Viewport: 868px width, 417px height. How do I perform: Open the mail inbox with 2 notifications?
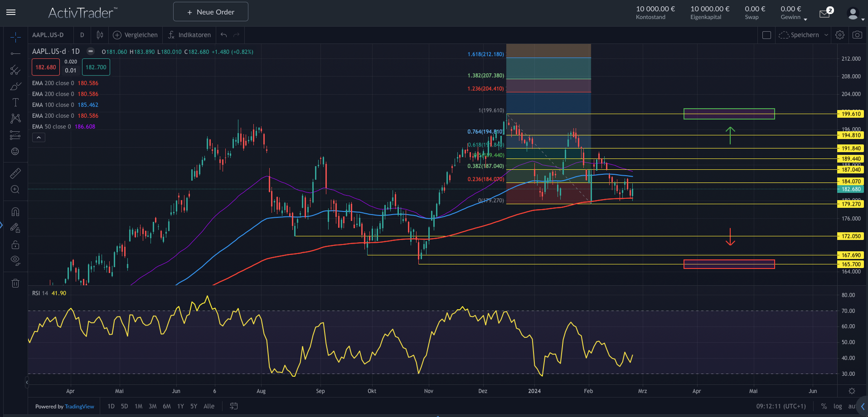[824, 14]
